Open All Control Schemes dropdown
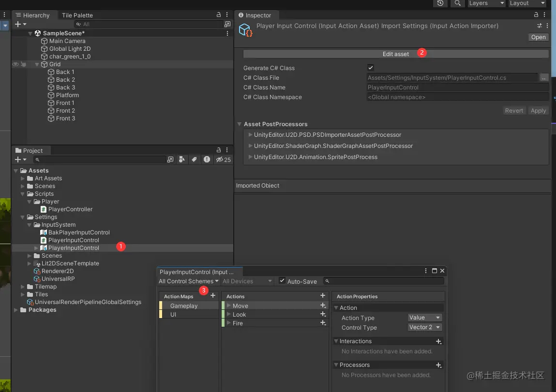Image resolution: width=556 pixels, height=392 pixels. tap(188, 281)
